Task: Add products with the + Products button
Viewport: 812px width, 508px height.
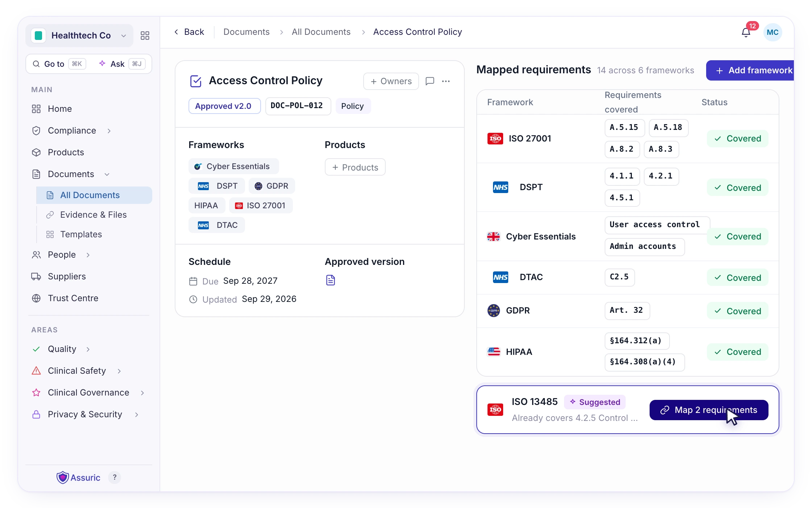Action: 355,167
